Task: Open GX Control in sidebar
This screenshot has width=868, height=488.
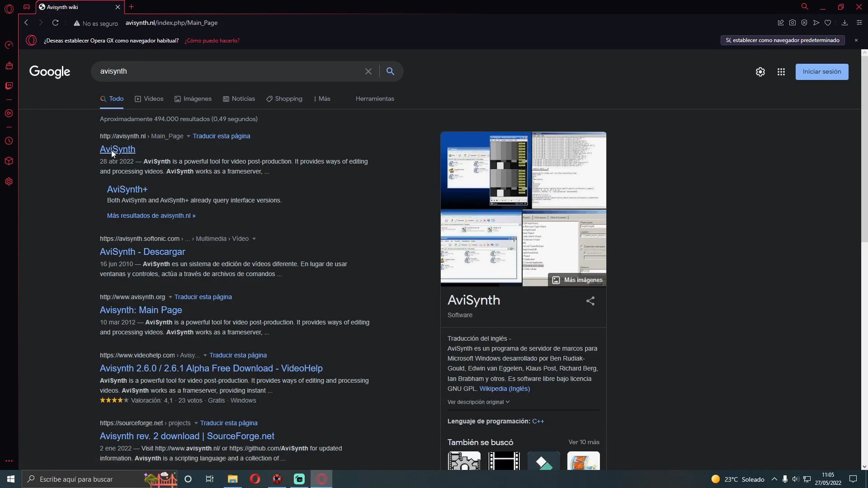Action: pyautogui.click(x=9, y=45)
